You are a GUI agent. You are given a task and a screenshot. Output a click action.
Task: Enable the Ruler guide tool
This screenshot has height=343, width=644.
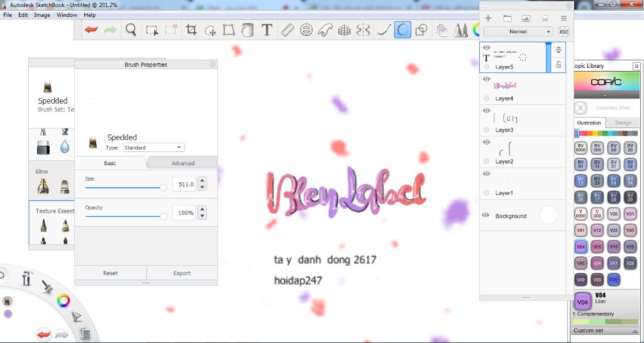point(287,30)
